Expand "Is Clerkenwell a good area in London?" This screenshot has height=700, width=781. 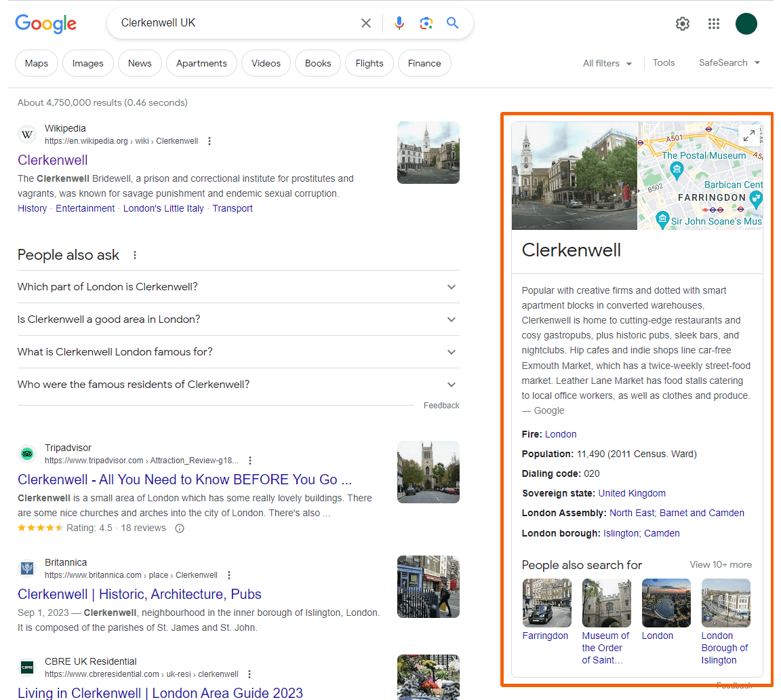pyautogui.click(x=237, y=319)
